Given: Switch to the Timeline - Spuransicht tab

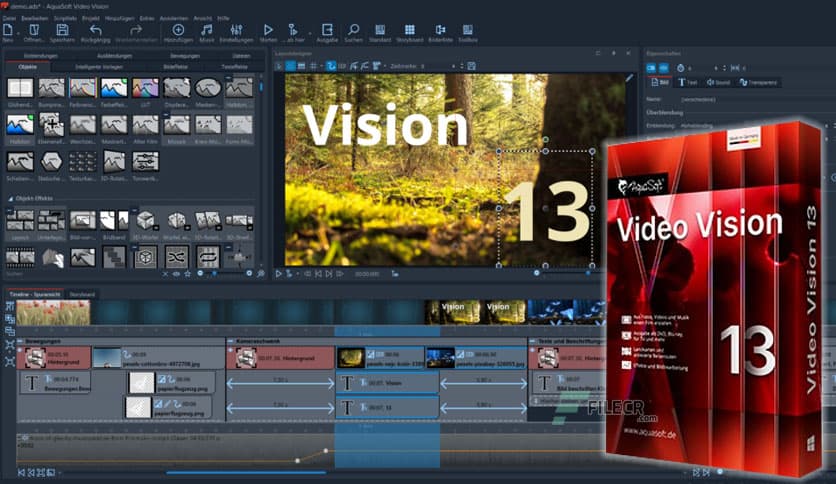Looking at the screenshot, I should coord(35,294).
